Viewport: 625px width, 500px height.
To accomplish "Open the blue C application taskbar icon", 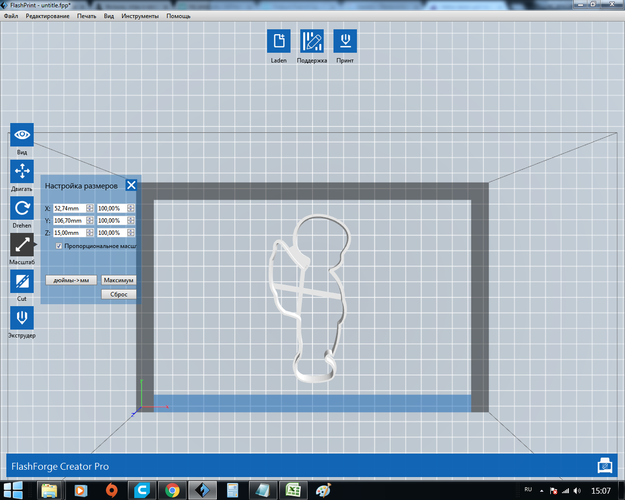I will point(142,490).
